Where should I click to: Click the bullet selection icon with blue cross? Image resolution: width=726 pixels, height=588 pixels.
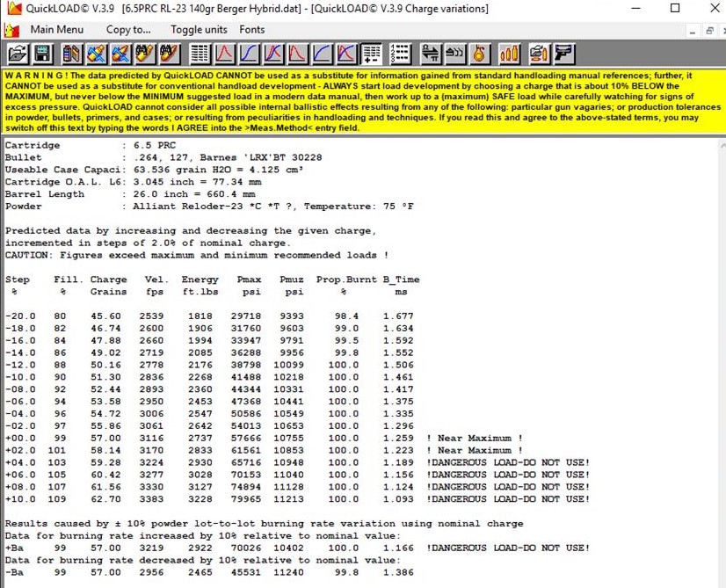coord(97,54)
